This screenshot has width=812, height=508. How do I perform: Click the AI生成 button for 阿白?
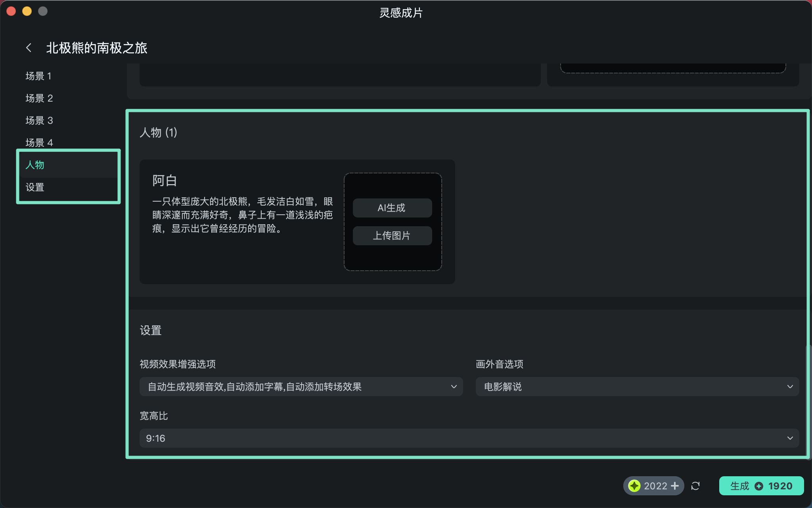[392, 208]
